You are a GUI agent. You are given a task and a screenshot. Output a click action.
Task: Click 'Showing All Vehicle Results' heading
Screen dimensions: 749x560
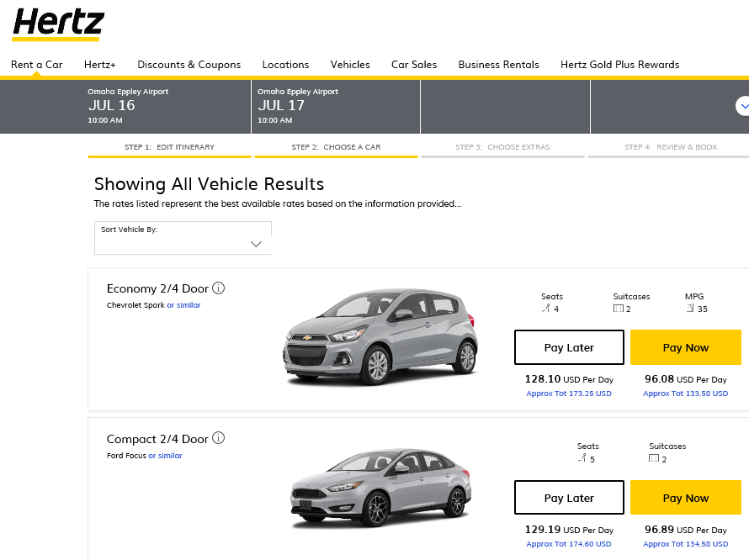coord(210,184)
